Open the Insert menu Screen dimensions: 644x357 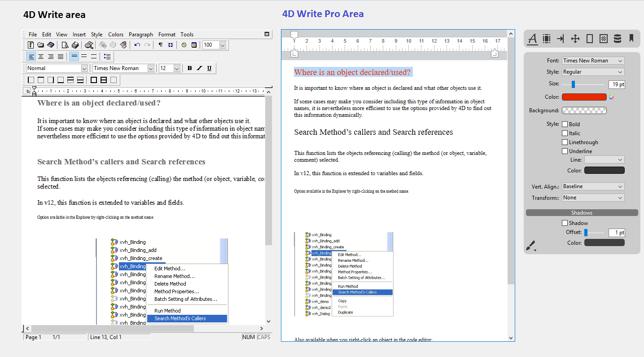[79, 35]
